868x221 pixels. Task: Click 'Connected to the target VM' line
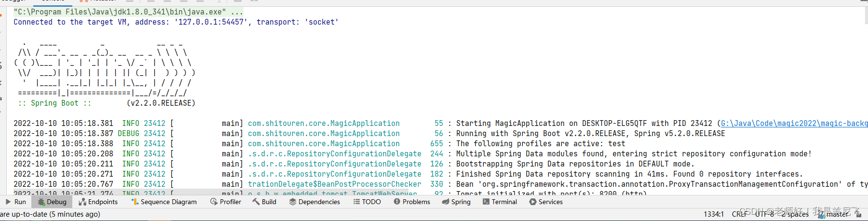[176, 22]
